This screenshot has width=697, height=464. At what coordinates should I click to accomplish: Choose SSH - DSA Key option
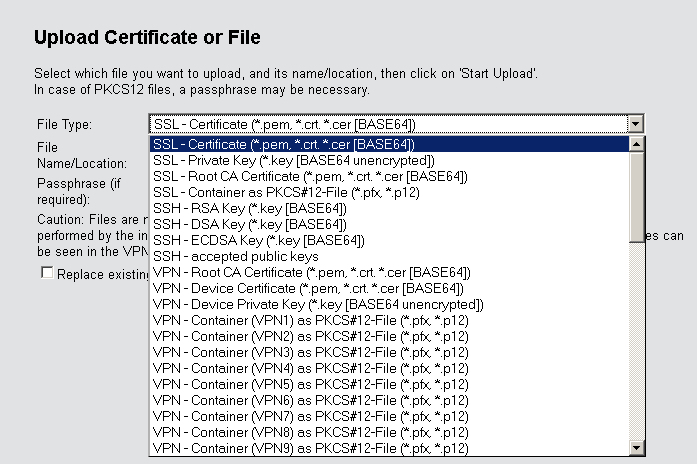(249, 224)
